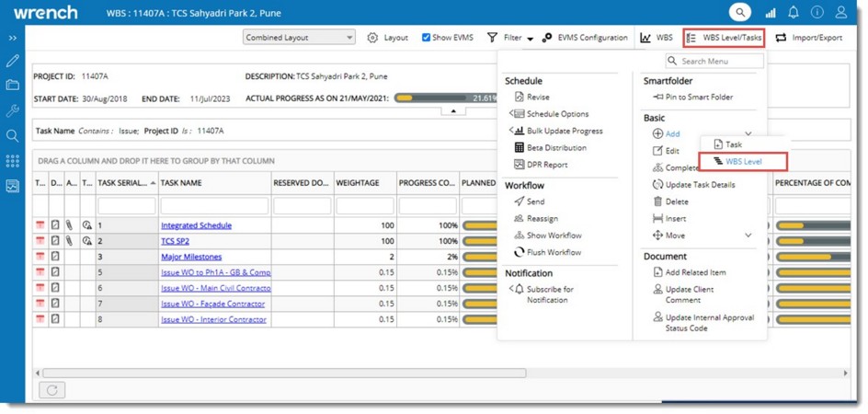Select WBS Level from Add submenu
This screenshot has width=868, height=414.
point(743,162)
